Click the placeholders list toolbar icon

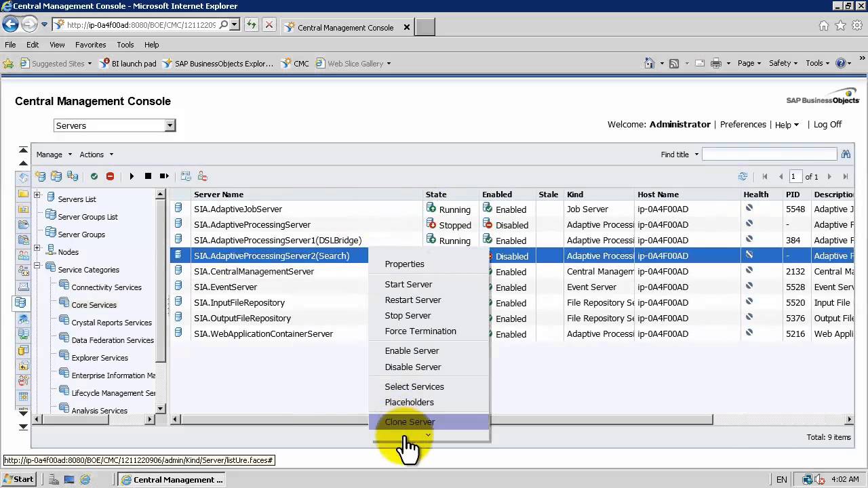(186, 176)
